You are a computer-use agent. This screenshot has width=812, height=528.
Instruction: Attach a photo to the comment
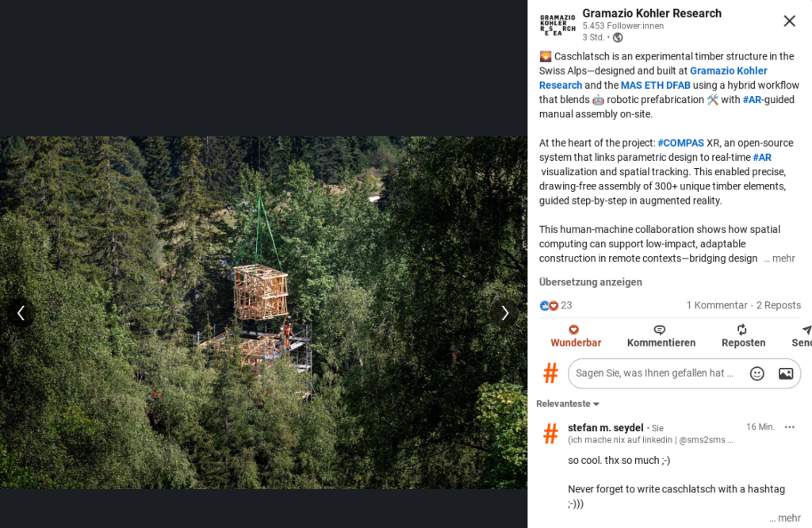pyautogui.click(x=786, y=373)
